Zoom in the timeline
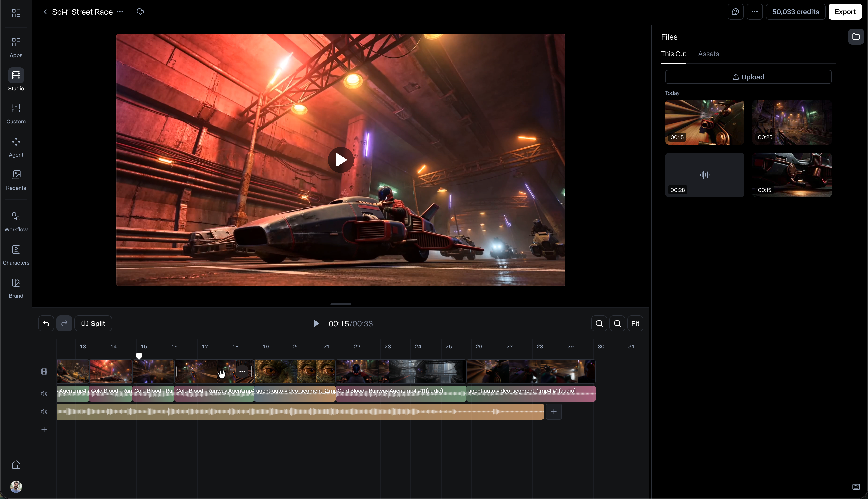Image resolution: width=868 pixels, height=499 pixels. (x=617, y=323)
